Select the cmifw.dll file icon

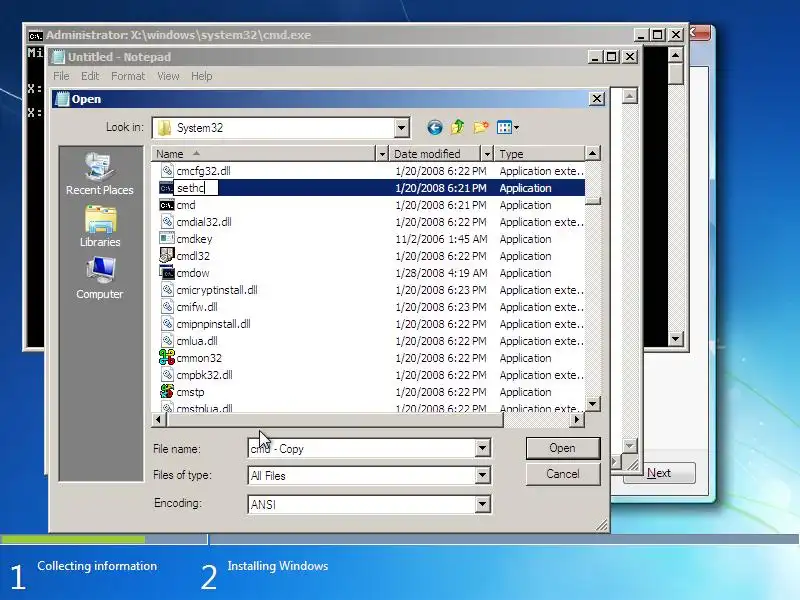pyautogui.click(x=167, y=307)
